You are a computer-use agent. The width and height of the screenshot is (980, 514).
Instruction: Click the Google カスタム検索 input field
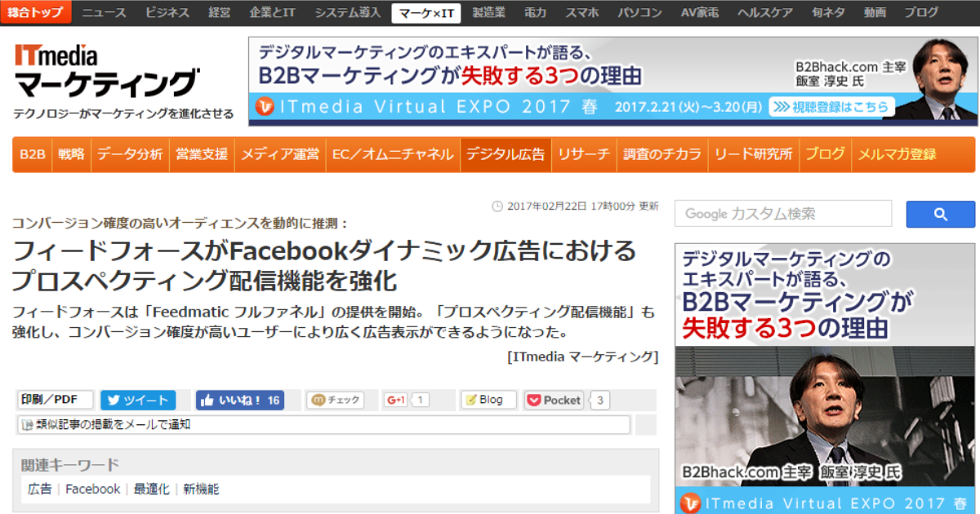pyautogui.click(x=782, y=215)
